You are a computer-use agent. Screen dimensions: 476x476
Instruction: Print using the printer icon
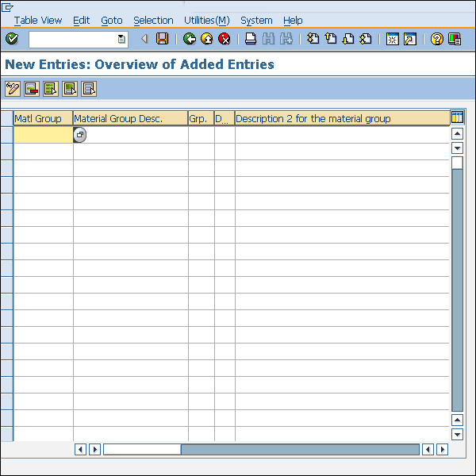251,39
